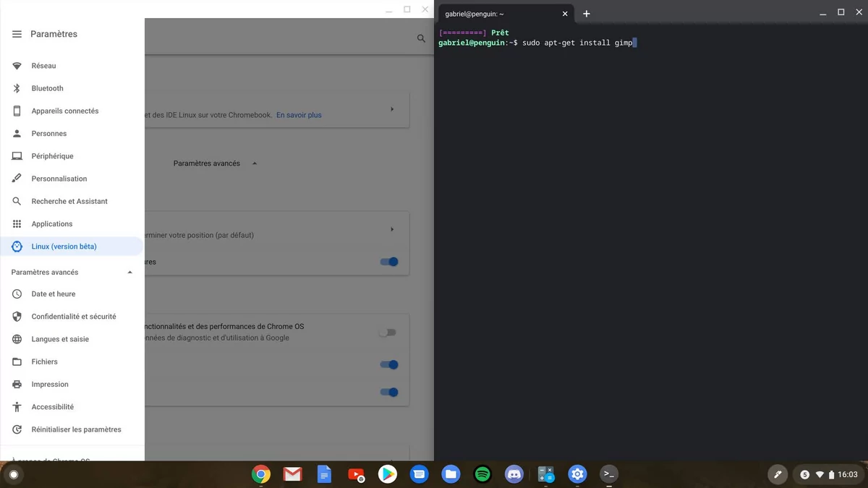Click the Applications grid icon
Screen dimensions: 868x488
17,224
